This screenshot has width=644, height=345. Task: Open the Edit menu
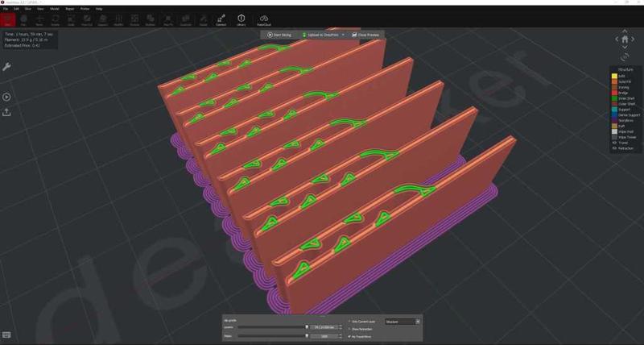(x=16, y=9)
